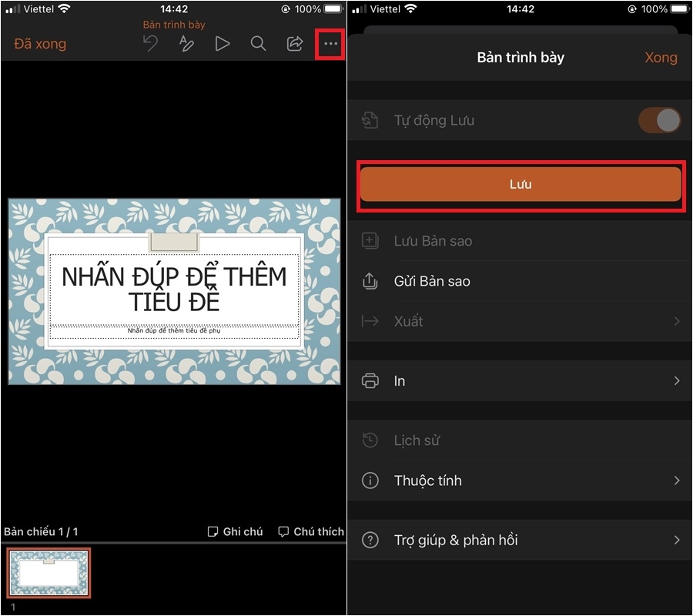Open search using the magnifier icon
The image size is (693, 616).
pyautogui.click(x=258, y=44)
